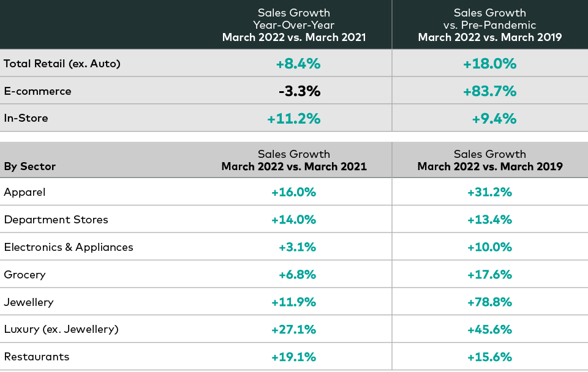Screen dimensions: 588x372
Task: Select the -3.3% E-commerce value
Action: 299,91
